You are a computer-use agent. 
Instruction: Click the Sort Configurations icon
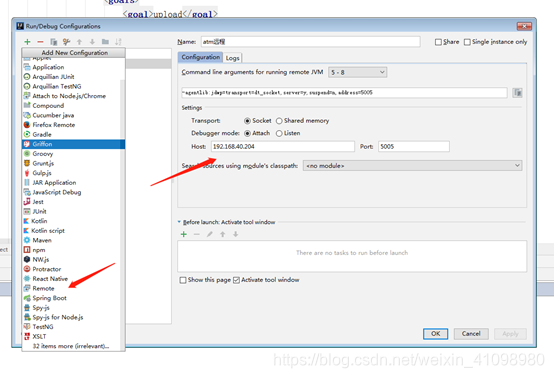click(x=118, y=42)
